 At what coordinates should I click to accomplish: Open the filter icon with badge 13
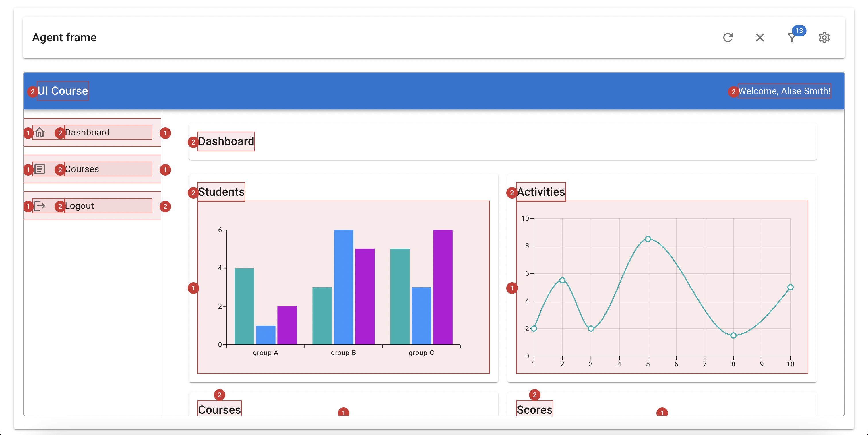(x=792, y=37)
